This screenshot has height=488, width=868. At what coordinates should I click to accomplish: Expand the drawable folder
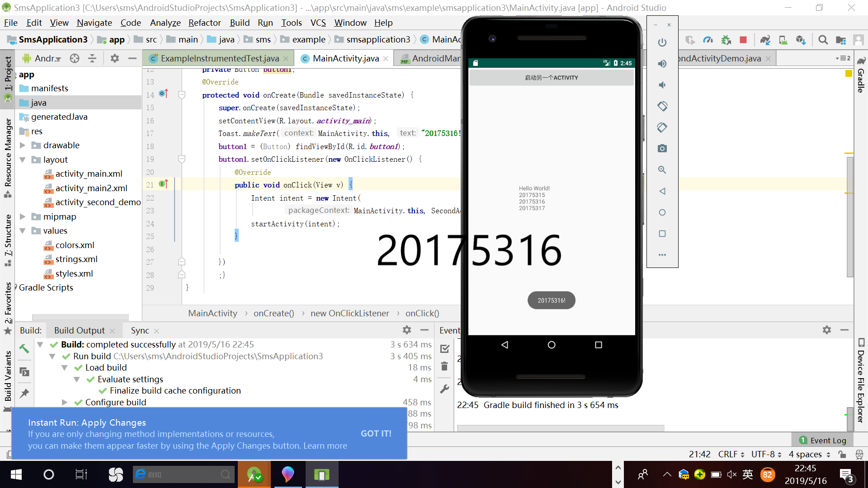tap(22, 145)
